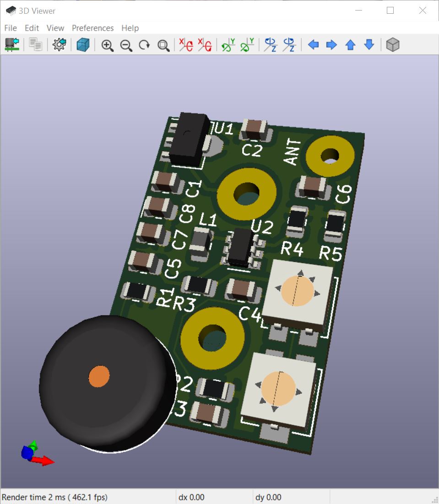Click the U2 chip on the board
This screenshot has height=504, width=439.
tap(240, 247)
